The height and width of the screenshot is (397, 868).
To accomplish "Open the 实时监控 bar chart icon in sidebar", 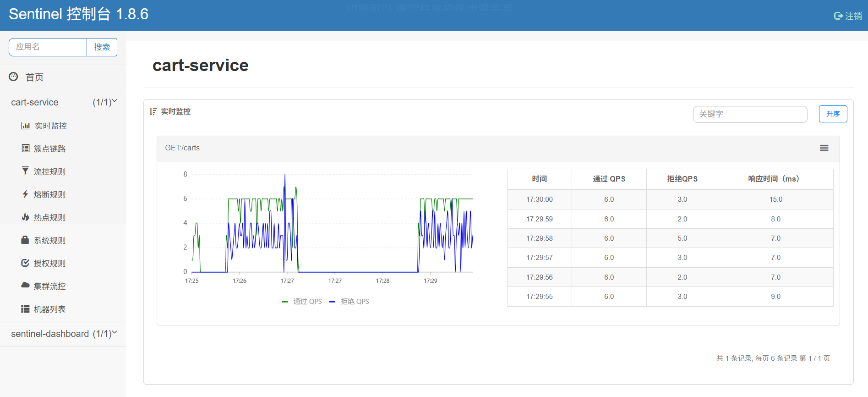I will pyautogui.click(x=25, y=126).
